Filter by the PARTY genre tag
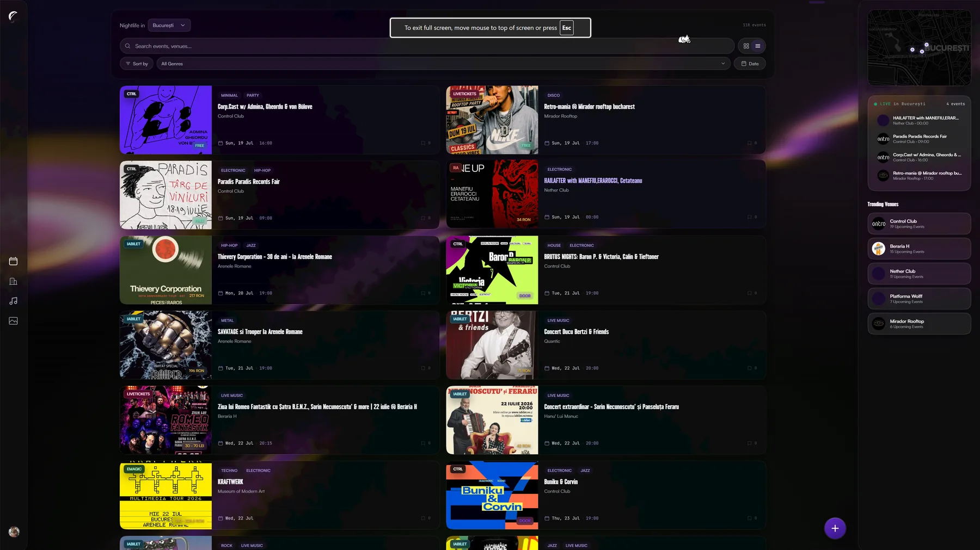 tap(253, 95)
